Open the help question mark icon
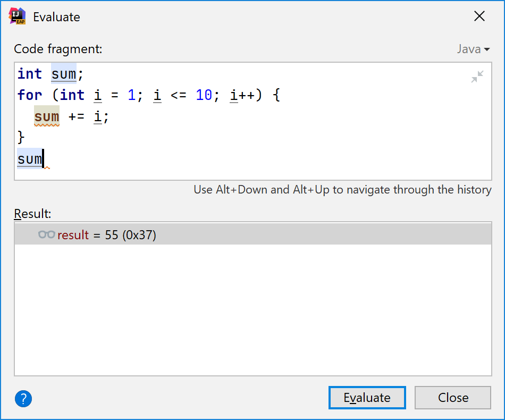 click(23, 399)
